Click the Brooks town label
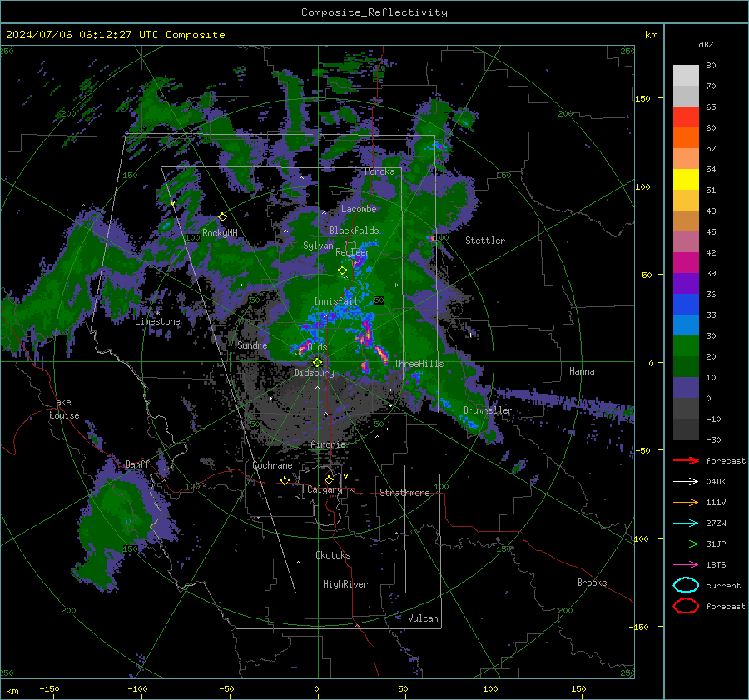Viewport: 749px width, 700px height. point(592,583)
